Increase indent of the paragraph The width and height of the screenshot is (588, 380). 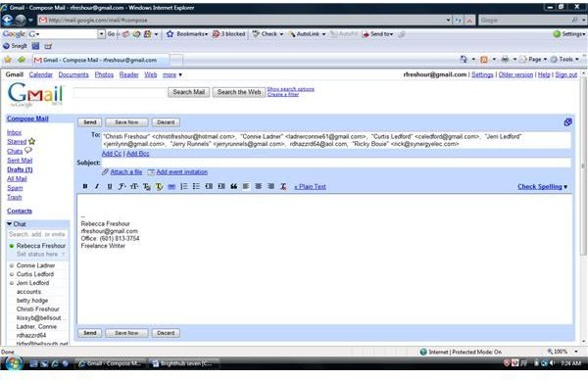(221, 186)
